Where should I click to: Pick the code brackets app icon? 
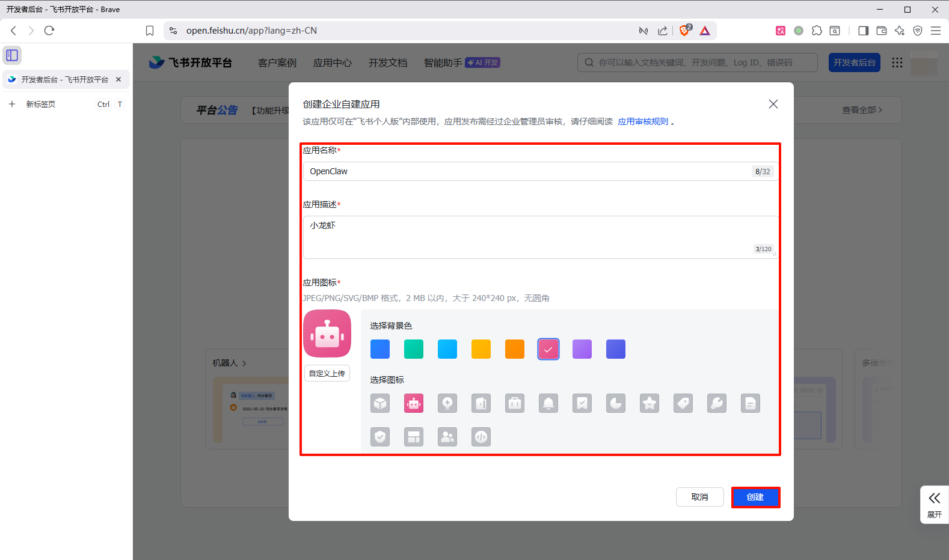(481, 437)
